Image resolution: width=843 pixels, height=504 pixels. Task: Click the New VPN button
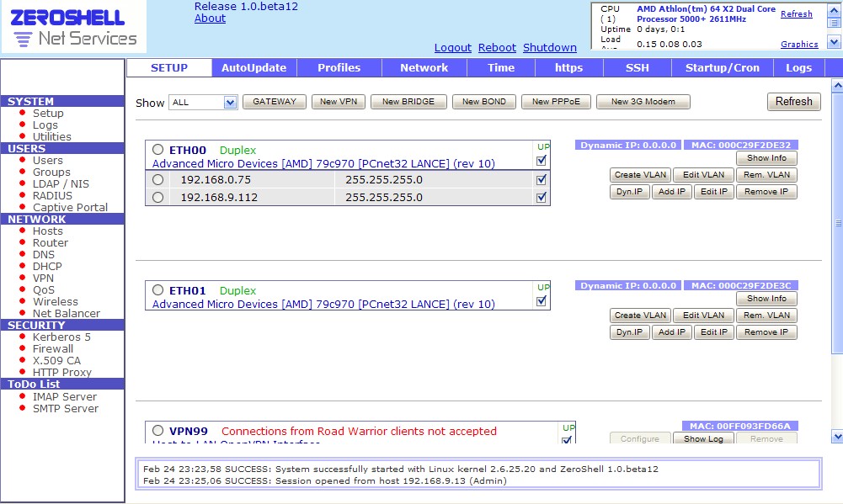point(339,102)
